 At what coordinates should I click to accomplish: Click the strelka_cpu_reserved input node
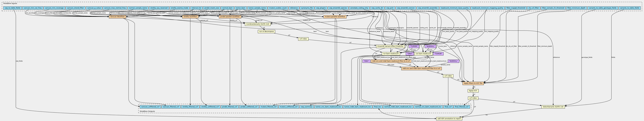159,8
